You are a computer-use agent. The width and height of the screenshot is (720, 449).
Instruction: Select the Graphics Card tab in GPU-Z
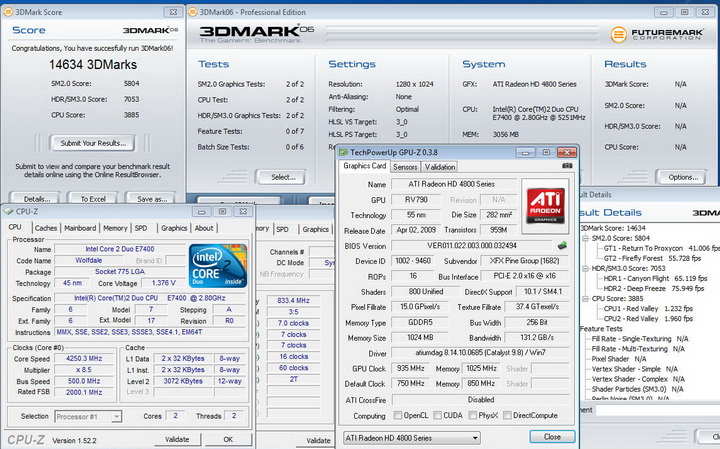coord(365,166)
